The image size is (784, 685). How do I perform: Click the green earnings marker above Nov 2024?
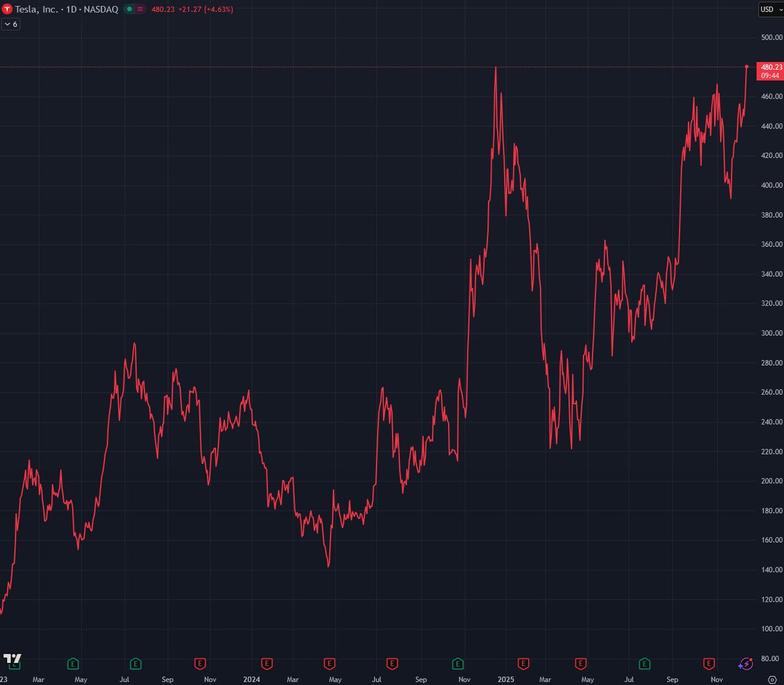coord(458,664)
